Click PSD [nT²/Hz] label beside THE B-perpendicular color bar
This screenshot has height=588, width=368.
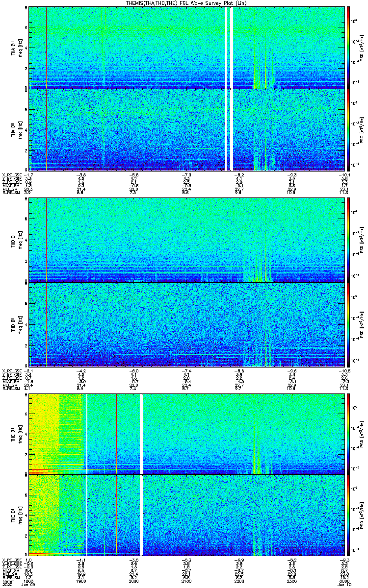362,434
